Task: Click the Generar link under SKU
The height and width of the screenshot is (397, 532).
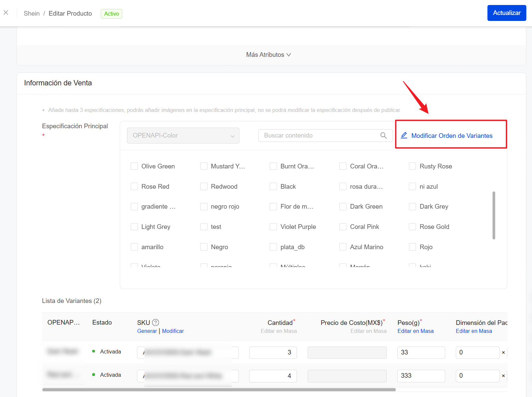Action: coord(147,331)
